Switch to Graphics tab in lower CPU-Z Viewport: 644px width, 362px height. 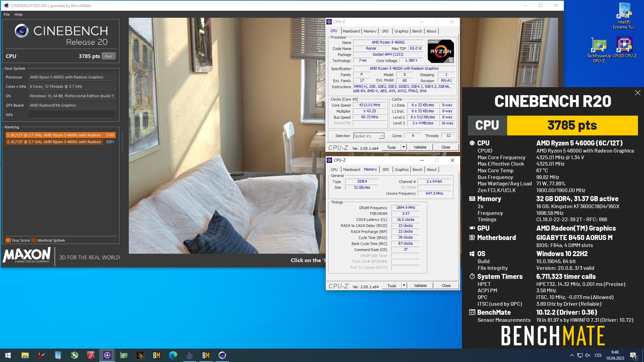point(402,170)
